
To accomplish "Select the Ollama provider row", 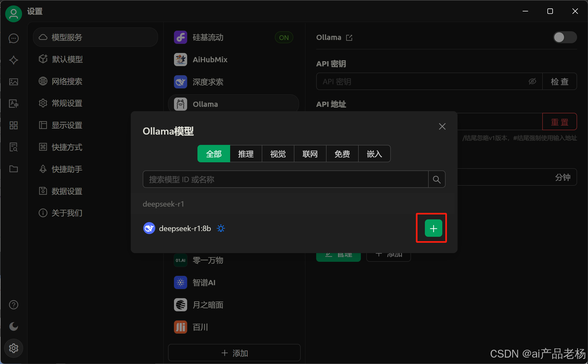I will 233,104.
